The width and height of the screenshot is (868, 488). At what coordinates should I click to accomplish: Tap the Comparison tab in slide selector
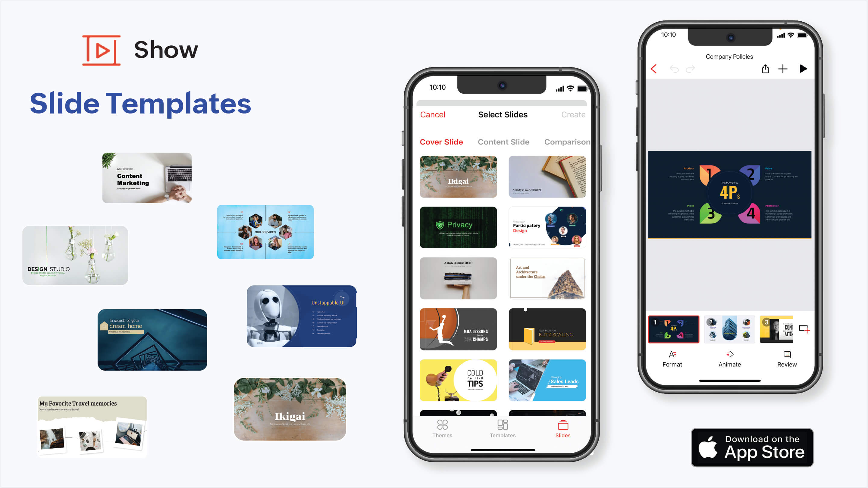(x=567, y=141)
